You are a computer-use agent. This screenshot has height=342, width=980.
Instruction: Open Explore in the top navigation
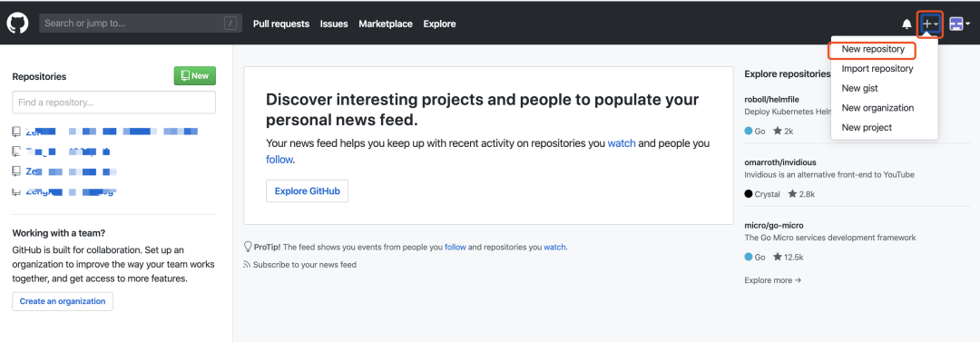439,24
